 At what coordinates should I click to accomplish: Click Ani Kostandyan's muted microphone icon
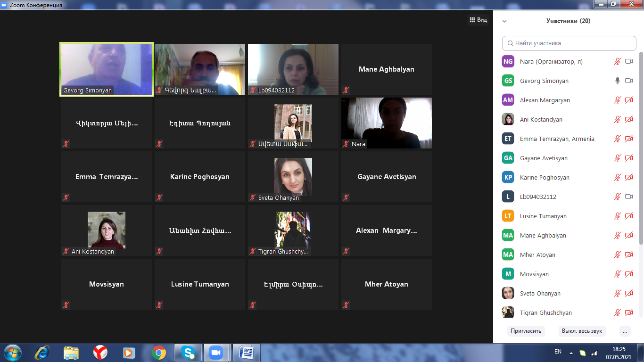click(617, 119)
